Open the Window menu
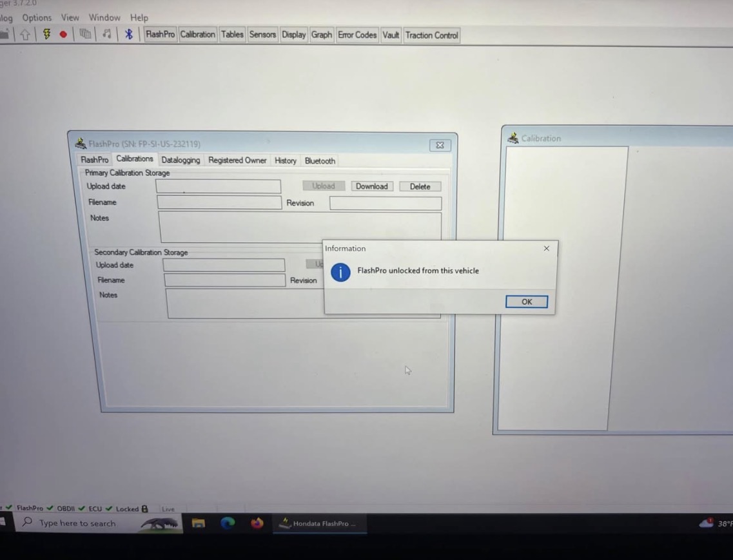This screenshot has height=560, width=733. (x=104, y=18)
